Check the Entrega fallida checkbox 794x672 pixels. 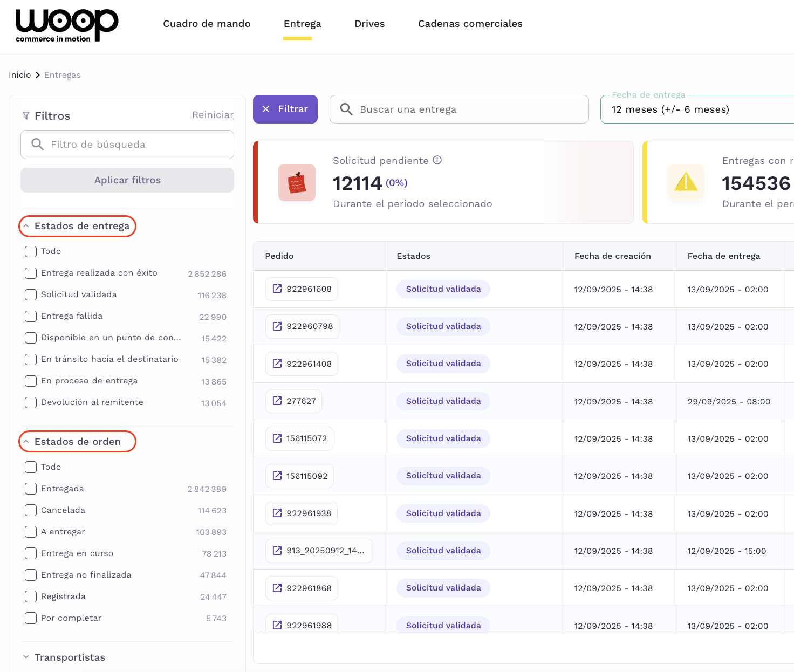point(31,316)
